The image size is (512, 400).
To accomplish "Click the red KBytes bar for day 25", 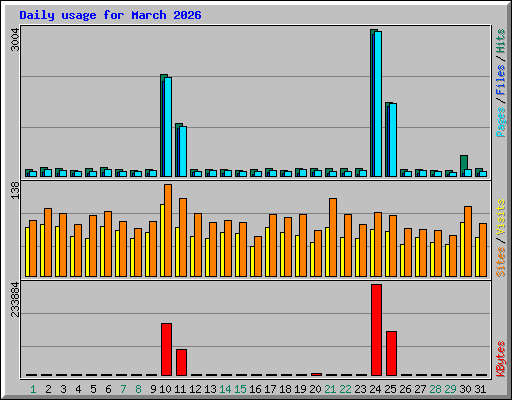I will coord(392,353).
